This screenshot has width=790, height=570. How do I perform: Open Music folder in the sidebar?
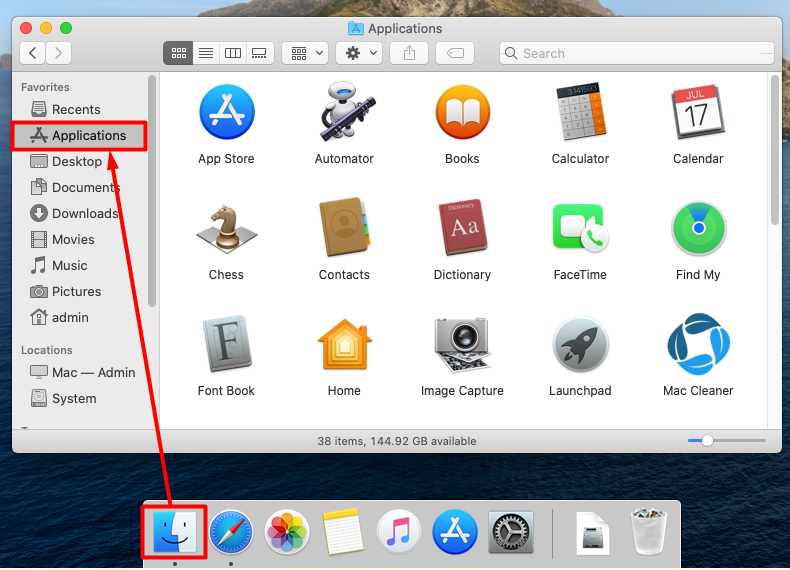80,265
